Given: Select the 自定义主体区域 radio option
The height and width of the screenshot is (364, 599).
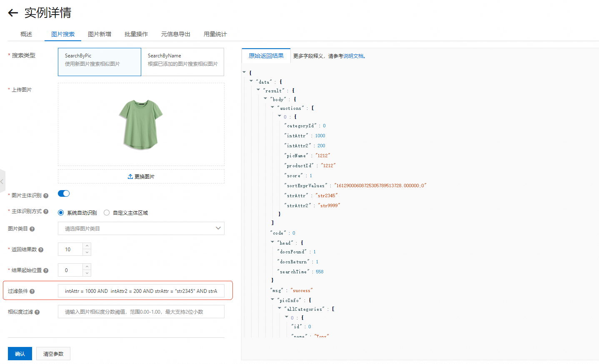Looking at the screenshot, I should [x=107, y=213].
